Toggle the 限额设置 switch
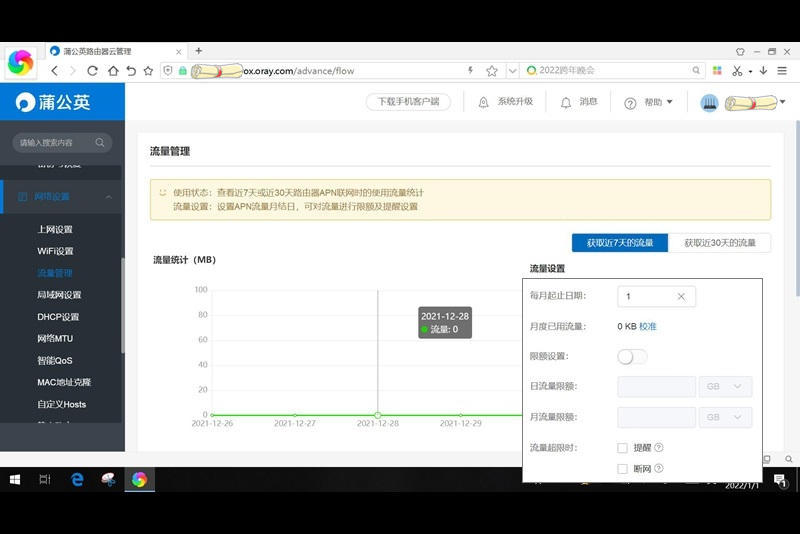 (x=632, y=357)
